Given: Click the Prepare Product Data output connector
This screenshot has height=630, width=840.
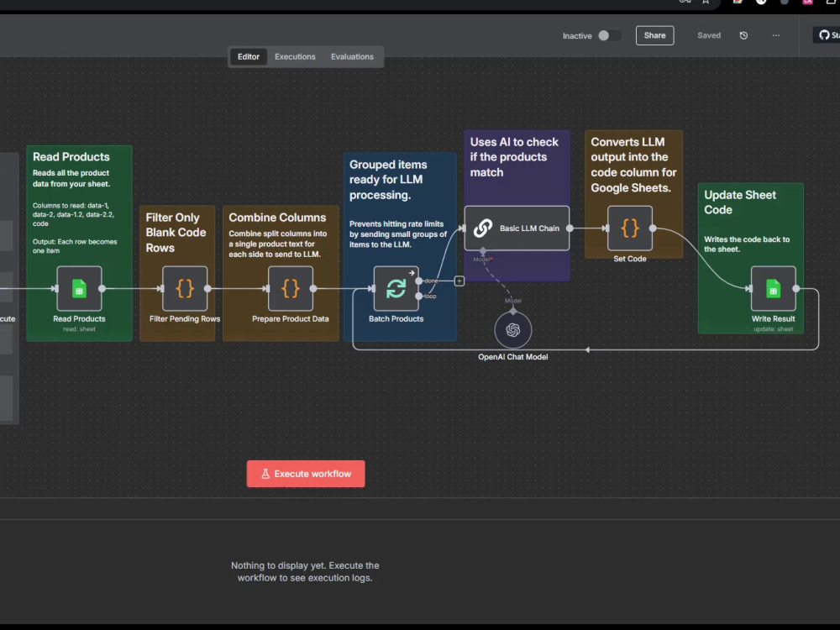Looking at the screenshot, I should (x=312, y=288).
